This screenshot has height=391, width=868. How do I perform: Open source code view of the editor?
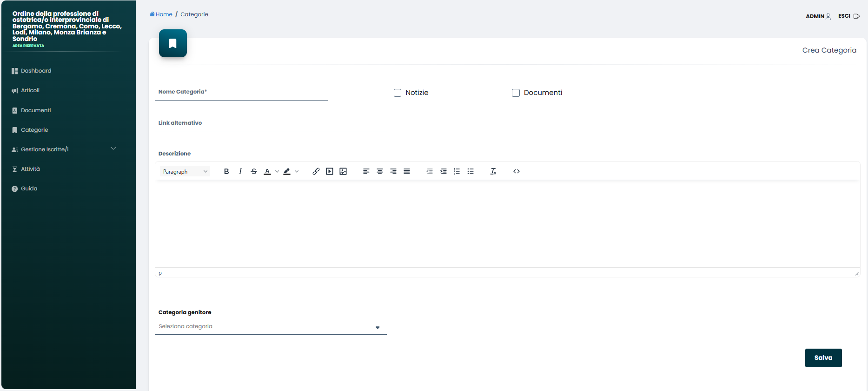pos(517,171)
